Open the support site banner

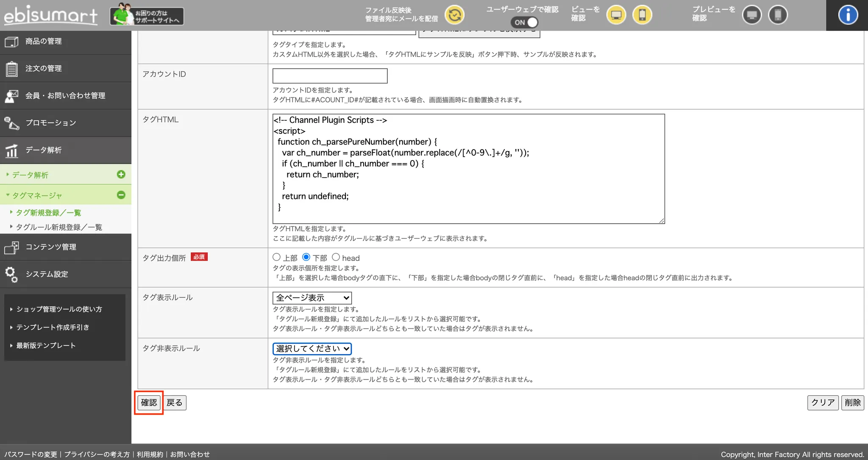(x=147, y=16)
